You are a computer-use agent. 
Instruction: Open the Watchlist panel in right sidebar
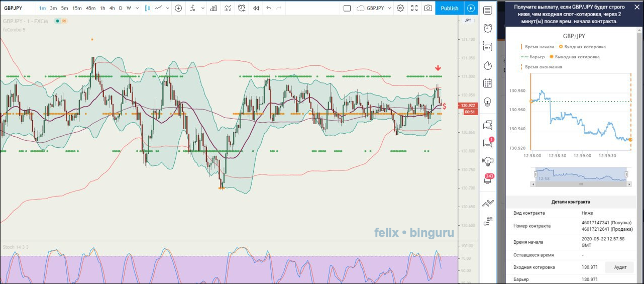click(x=487, y=10)
